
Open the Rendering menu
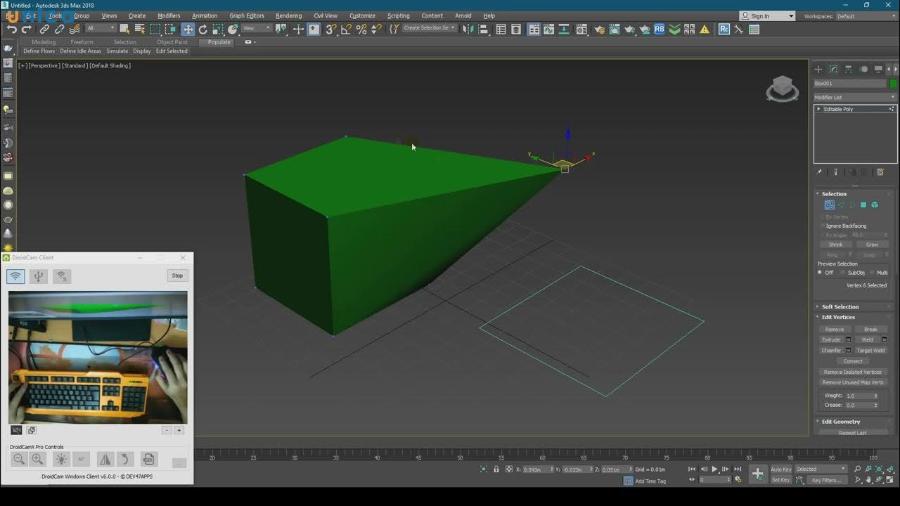[288, 16]
